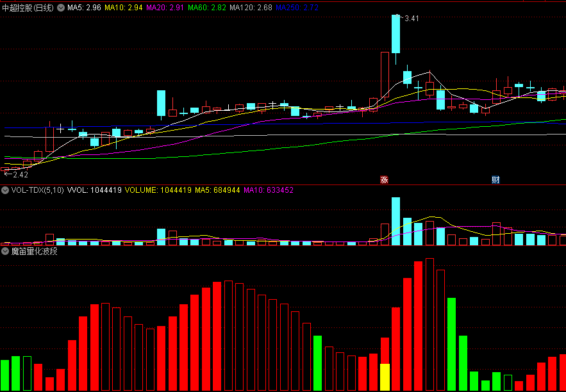Expand the main chart indicator dropdown arrow
The image size is (566, 392).
pyautogui.click(x=61, y=8)
